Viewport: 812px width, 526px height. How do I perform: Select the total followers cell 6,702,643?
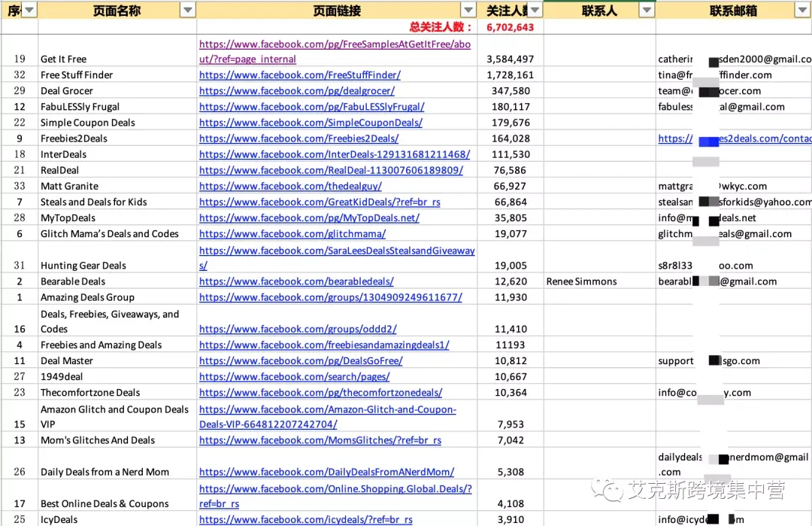[510, 27]
